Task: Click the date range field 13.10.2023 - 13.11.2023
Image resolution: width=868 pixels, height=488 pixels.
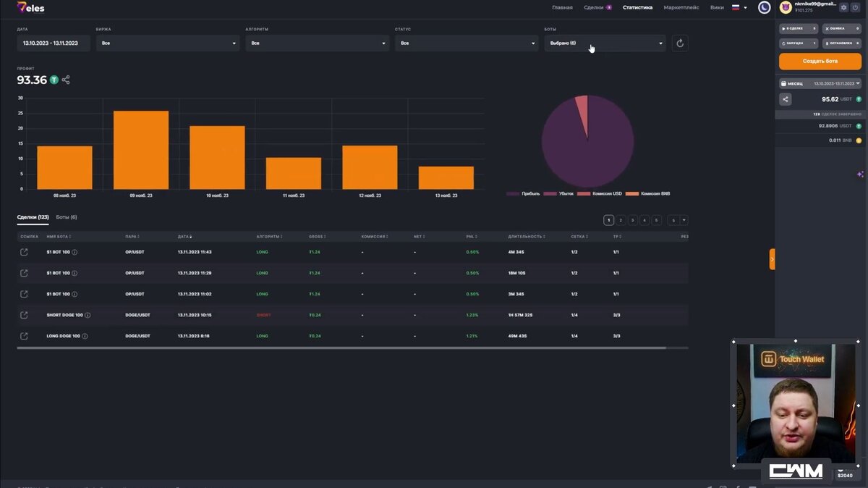Action: click(x=54, y=43)
